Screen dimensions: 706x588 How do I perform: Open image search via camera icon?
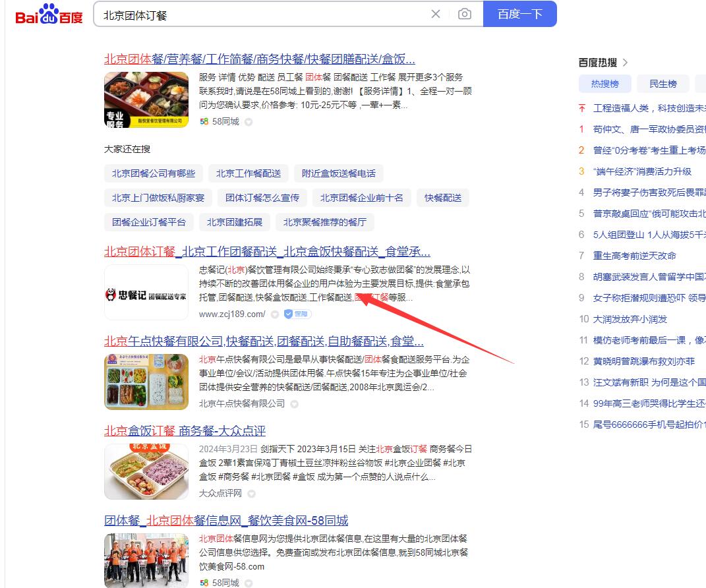tap(465, 14)
